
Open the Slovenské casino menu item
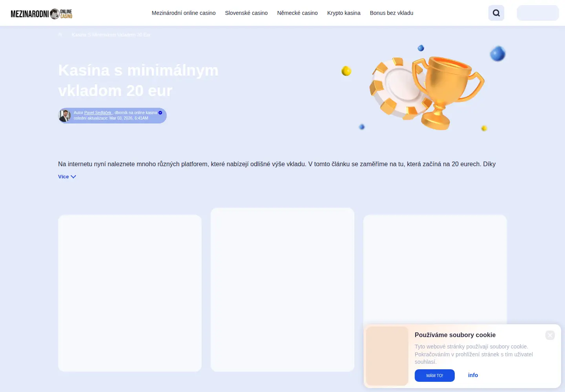[246, 13]
